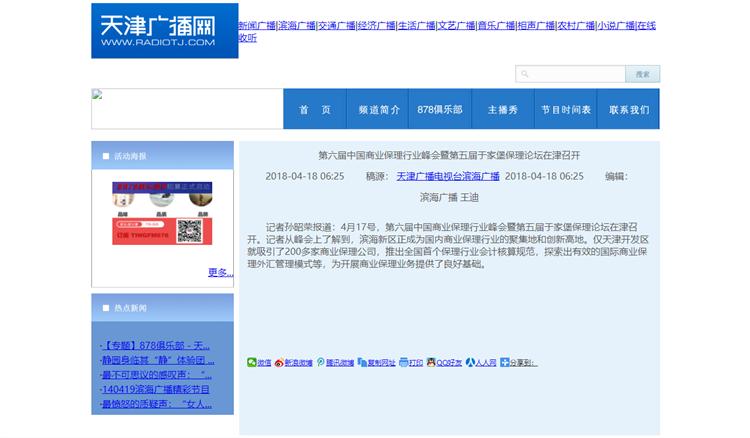Click the Tencent Weibo (腾讯微博) share icon

pos(321,362)
